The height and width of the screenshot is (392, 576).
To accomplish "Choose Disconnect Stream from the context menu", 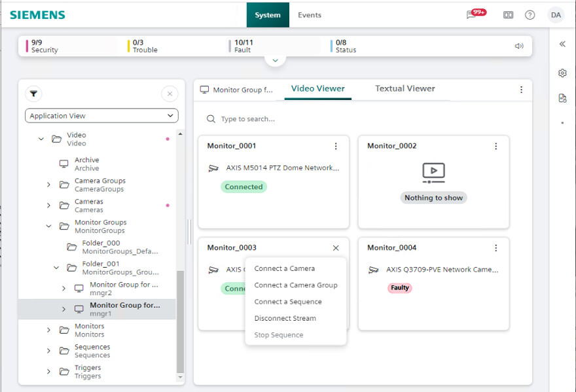I will tap(285, 319).
